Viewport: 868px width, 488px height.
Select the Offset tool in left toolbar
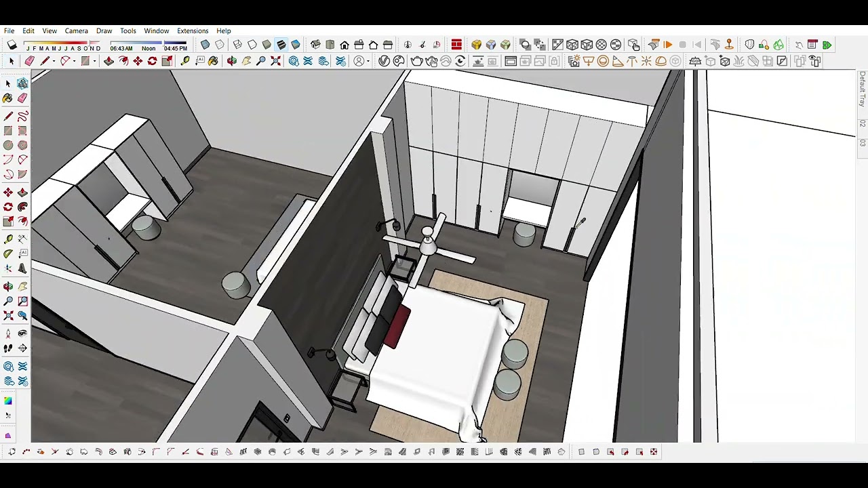pyautogui.click(x=22, y=222)
